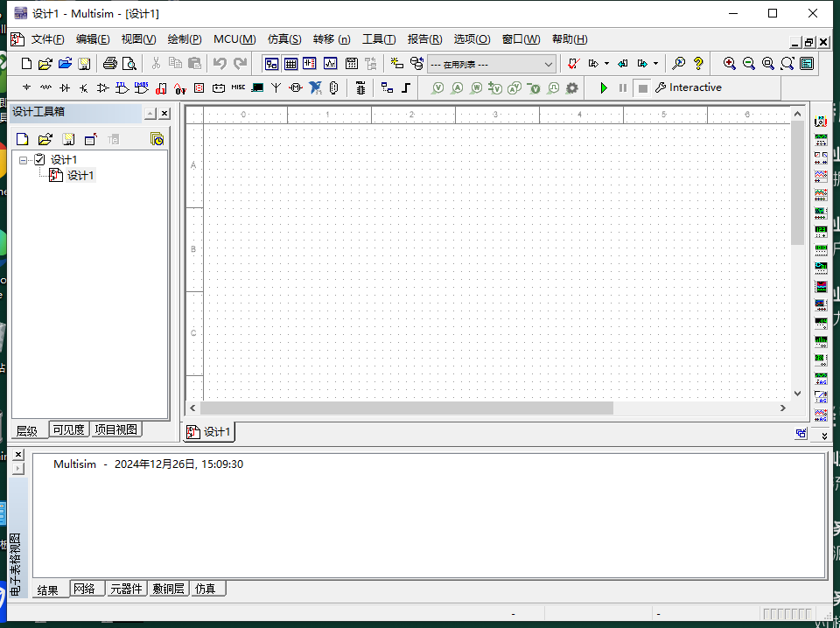Click the Run simulation green play button
The height and width of the screenshot is (628, 840).
click(604, 87)
